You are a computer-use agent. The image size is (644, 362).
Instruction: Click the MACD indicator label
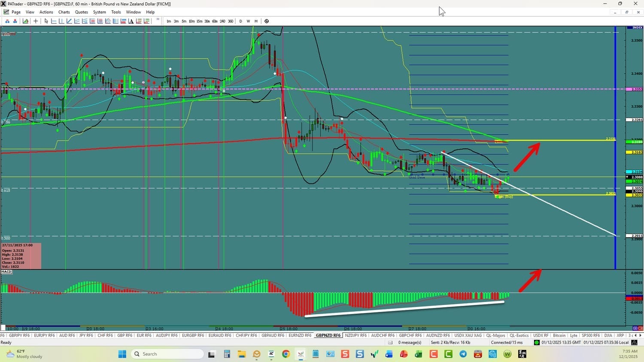coord(6,271)
